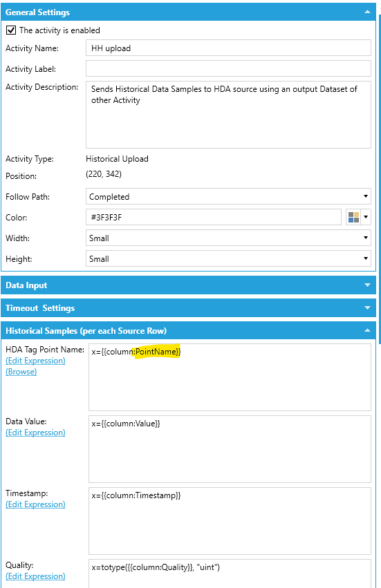Open Edit Expression for Data Value
Viewport: 381px width, 588px height.
(x=35, y=433)
